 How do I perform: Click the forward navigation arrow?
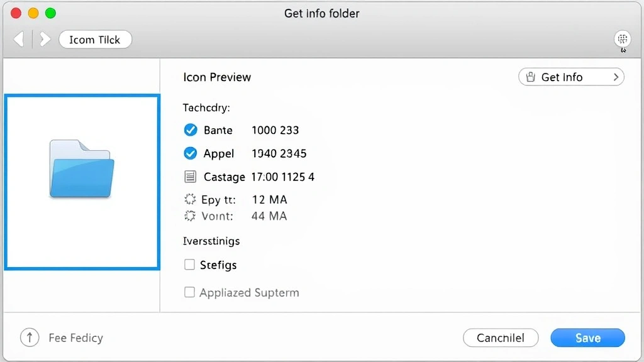coord(44,39)
